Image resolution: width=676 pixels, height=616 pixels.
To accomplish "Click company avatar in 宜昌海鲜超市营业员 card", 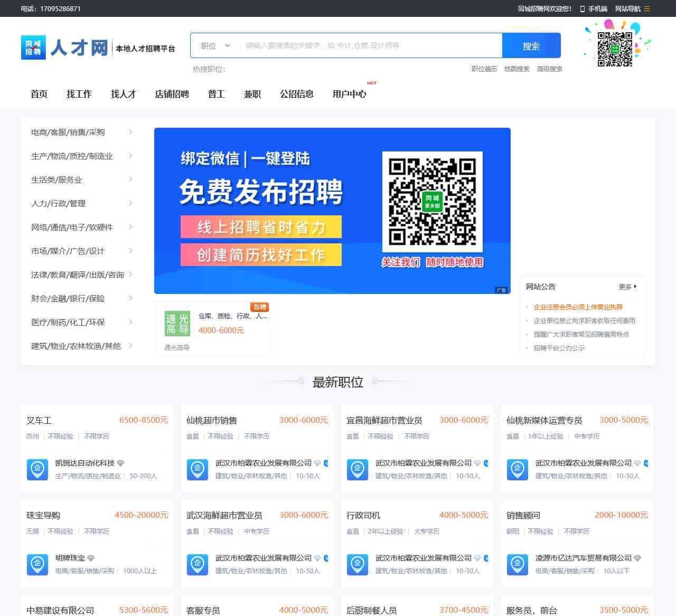I will [358, 469].
